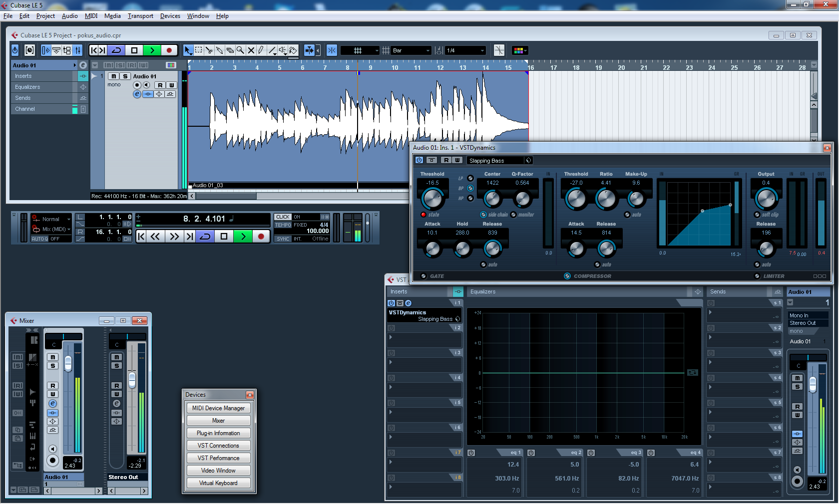Click Fast Forward in transport panel
The height and width of the screenshot is (504, 839).
pos(174,237)
